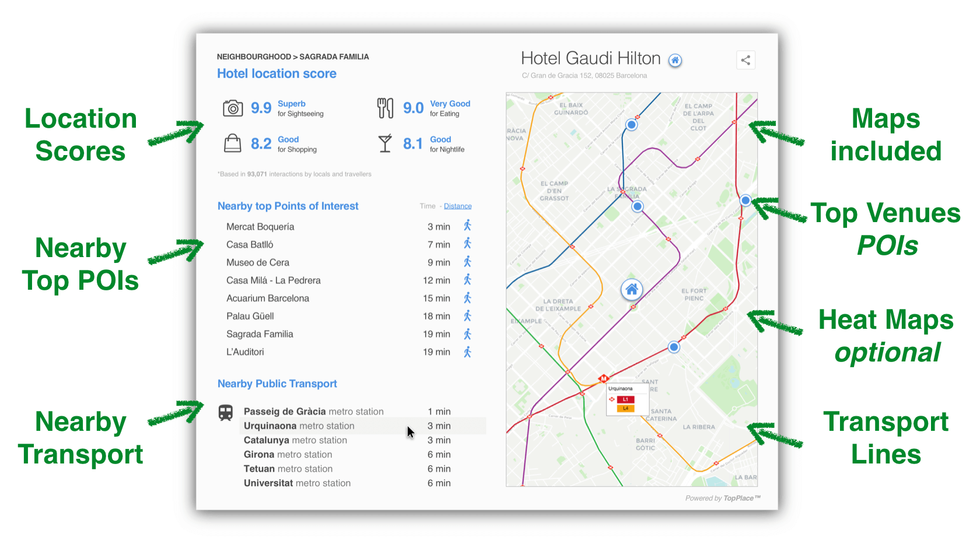980x548 pixels.
Task: Click the hotel address C/ Gran de Gracia
Action: pos(584,76)
